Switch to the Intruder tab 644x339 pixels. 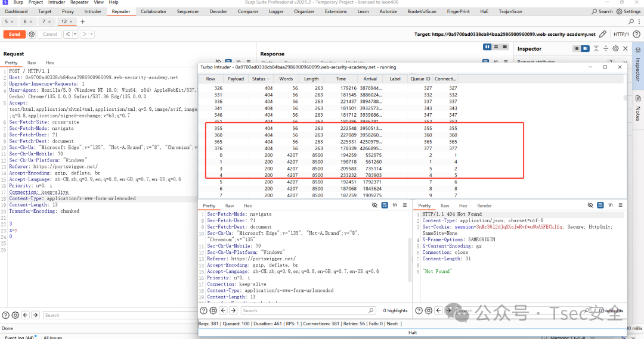pyautogui.click(x=93, y=11)
